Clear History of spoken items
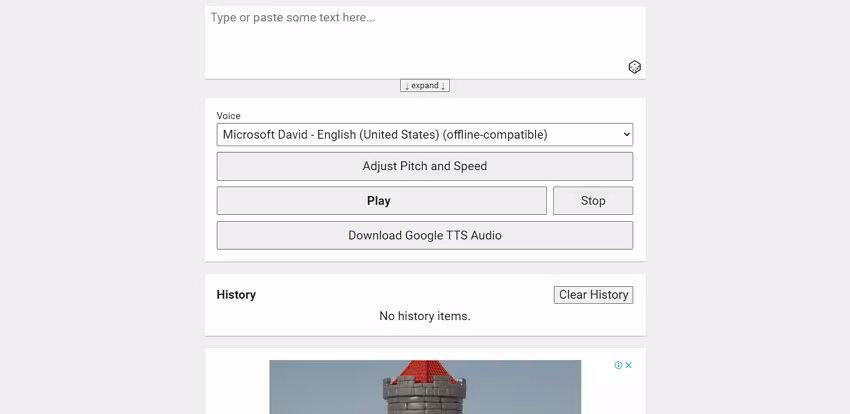The image size is (850, 414). point(593,295)
